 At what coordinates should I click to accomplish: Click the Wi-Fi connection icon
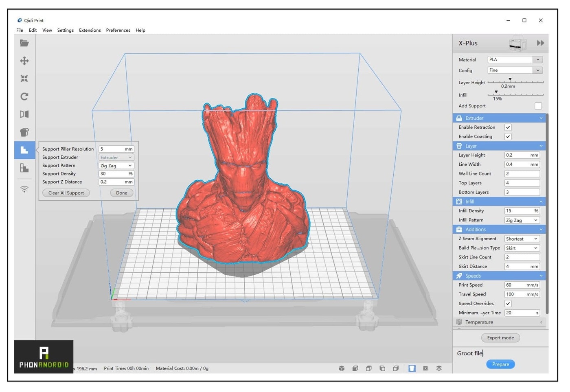(24, 189)
